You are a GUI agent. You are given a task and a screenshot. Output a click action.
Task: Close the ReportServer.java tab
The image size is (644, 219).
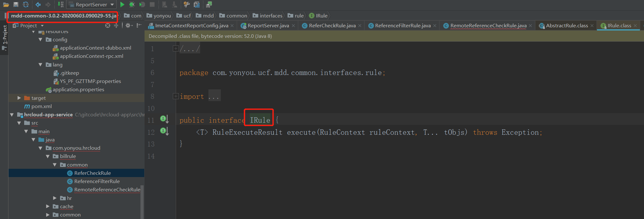[293, 26]
